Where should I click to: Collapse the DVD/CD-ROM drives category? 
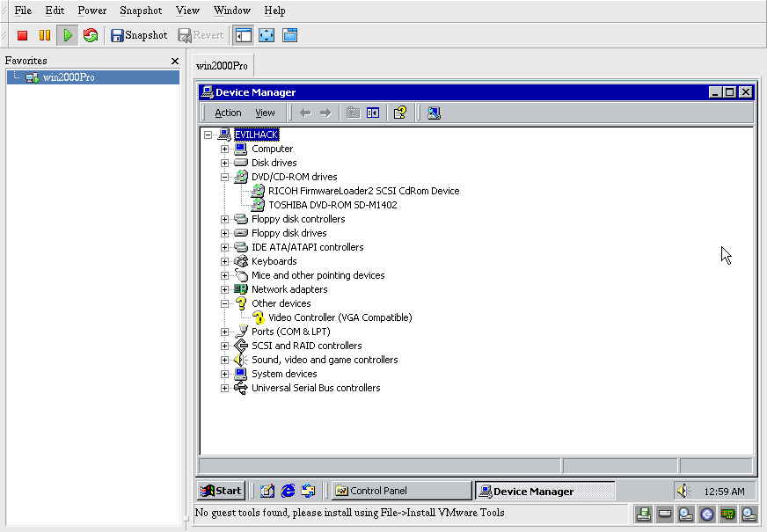(x=224, y=177)
